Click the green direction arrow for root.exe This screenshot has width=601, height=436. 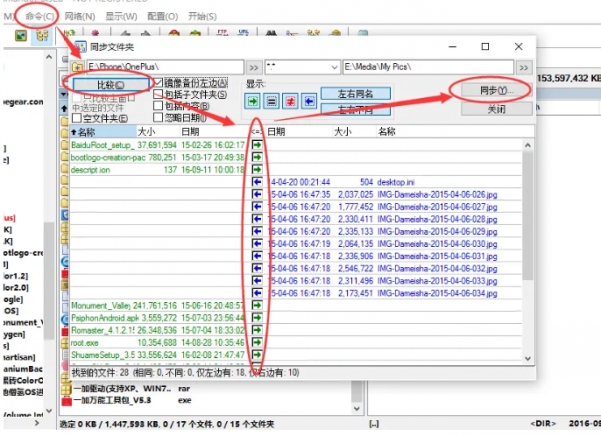257,342
